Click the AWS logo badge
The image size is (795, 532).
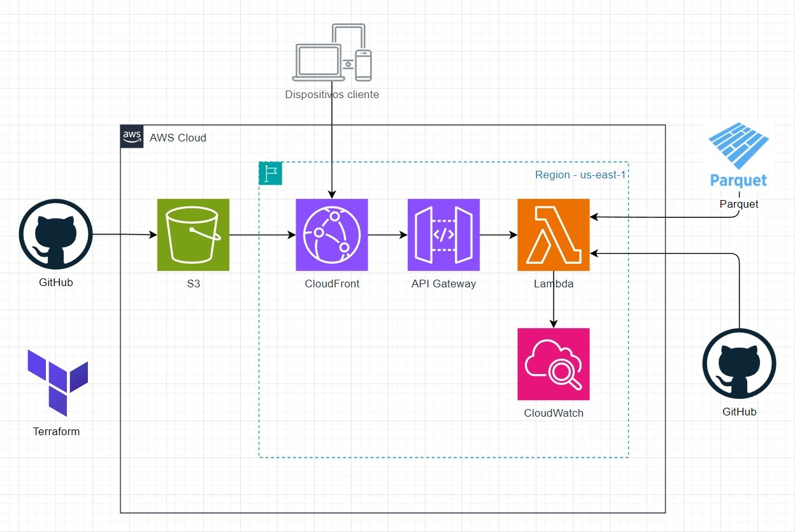[x=131, y=136]
